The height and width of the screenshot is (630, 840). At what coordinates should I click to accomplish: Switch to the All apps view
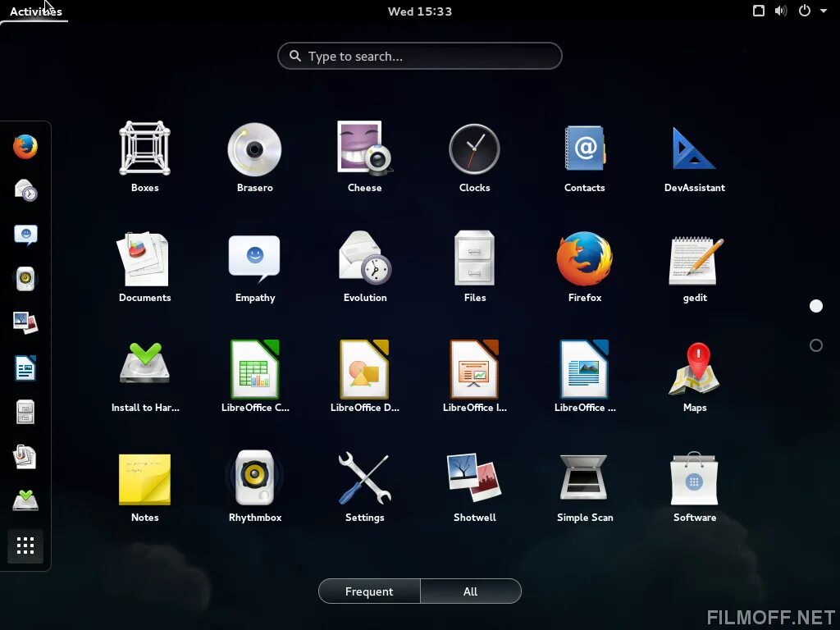click(x=470, y=591)
